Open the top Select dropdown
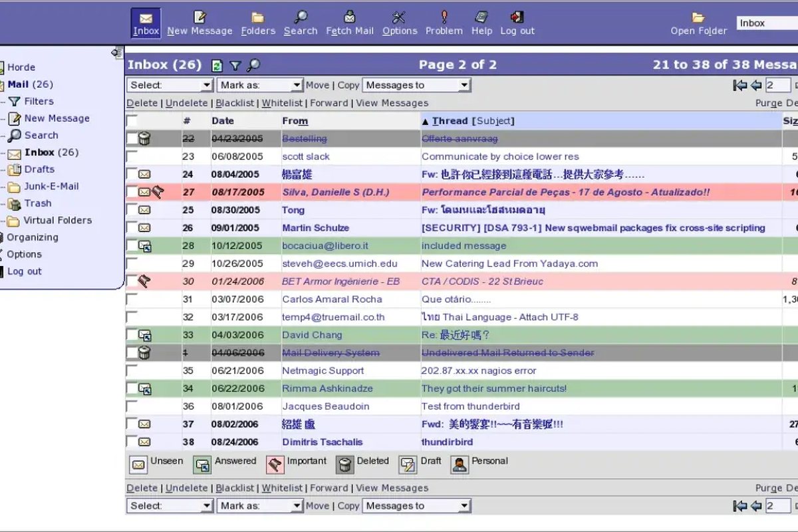 point(170,85)
